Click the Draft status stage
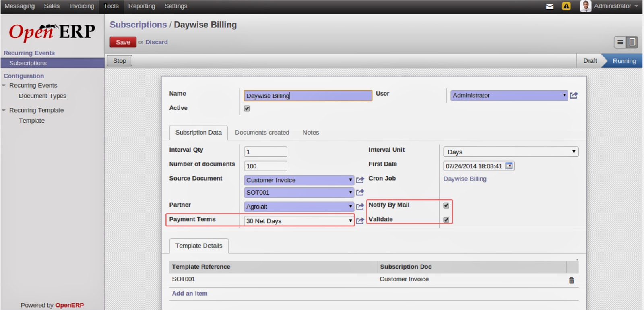This screenshot has width=644, height=310. click(x=590, y=61)
